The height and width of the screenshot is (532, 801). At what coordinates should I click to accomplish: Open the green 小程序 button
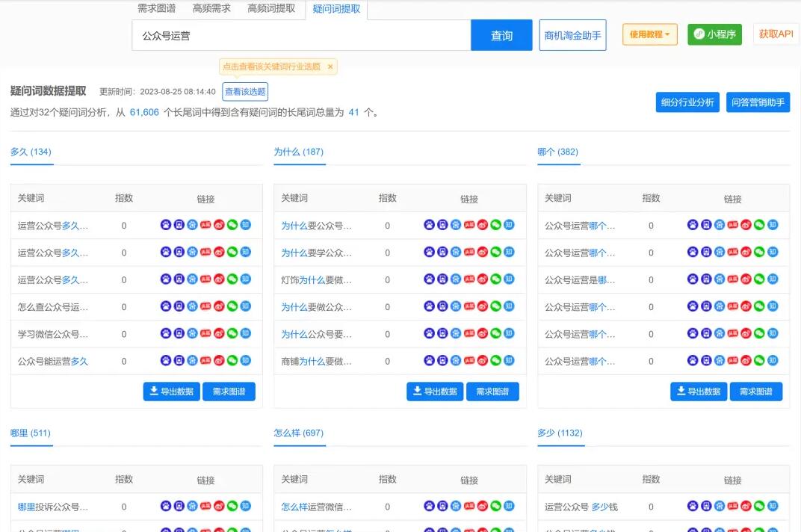tap(714, 34)
